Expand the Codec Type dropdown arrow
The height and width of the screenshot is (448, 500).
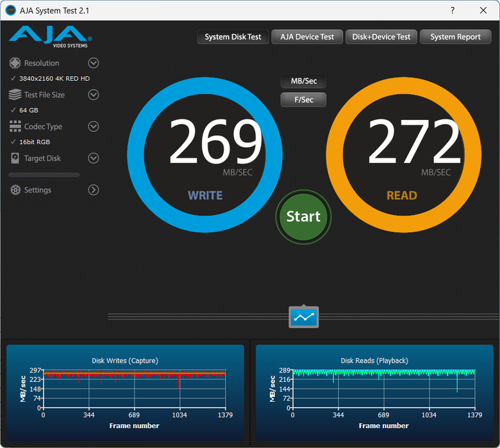[x=94, y=127]
